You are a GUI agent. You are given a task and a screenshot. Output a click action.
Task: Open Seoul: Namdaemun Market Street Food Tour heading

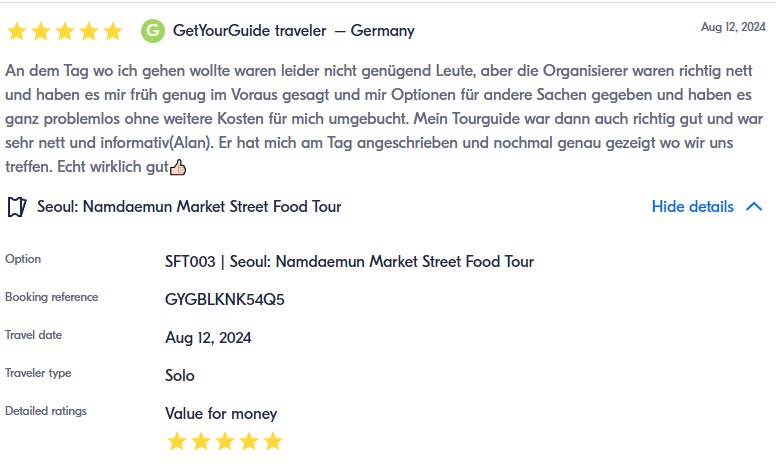(189, 207)
